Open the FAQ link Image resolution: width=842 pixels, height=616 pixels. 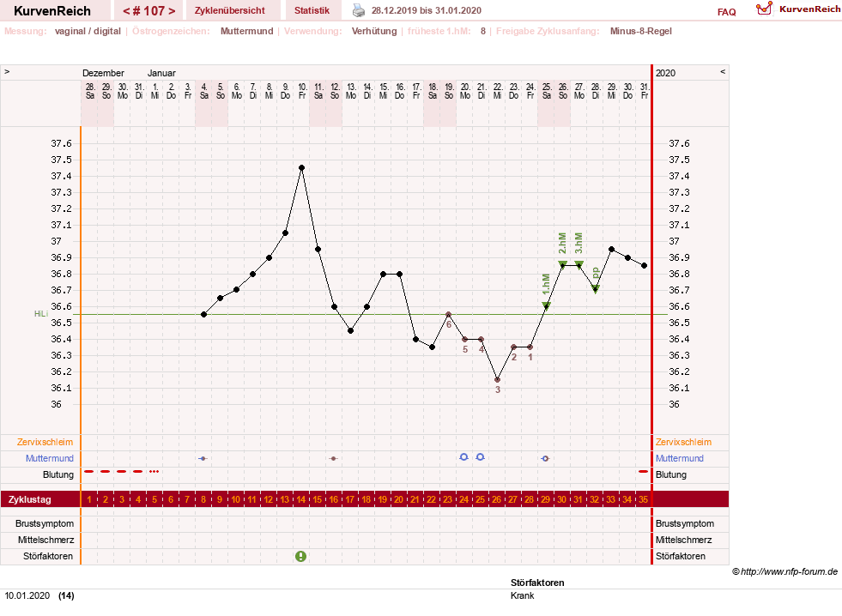click(x=726, y=12)
